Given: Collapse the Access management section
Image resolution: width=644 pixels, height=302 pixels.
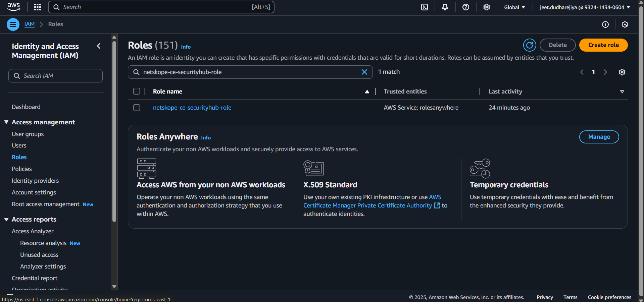Looking at the screenshot, I should point(6,122).
